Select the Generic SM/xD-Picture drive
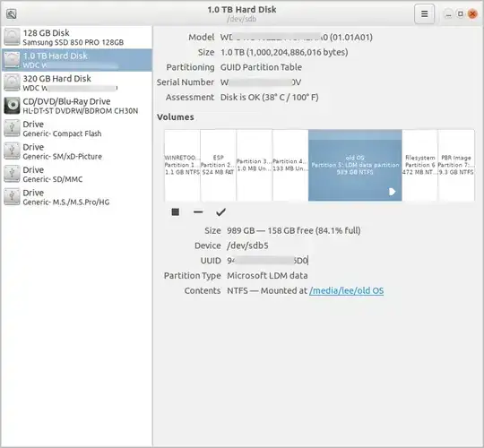484x448 pixels. tap(77, 151)
